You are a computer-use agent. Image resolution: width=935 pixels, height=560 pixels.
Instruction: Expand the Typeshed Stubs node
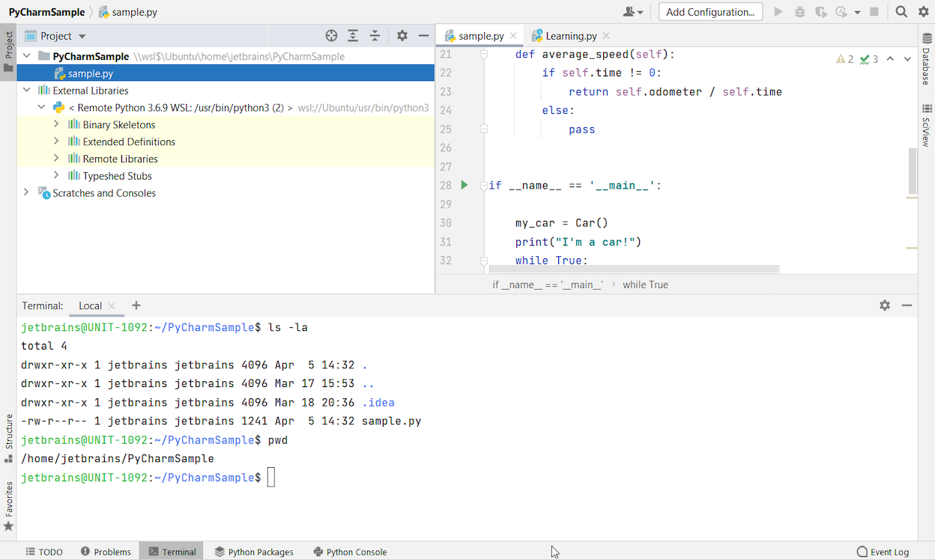(x=56, y=175)
